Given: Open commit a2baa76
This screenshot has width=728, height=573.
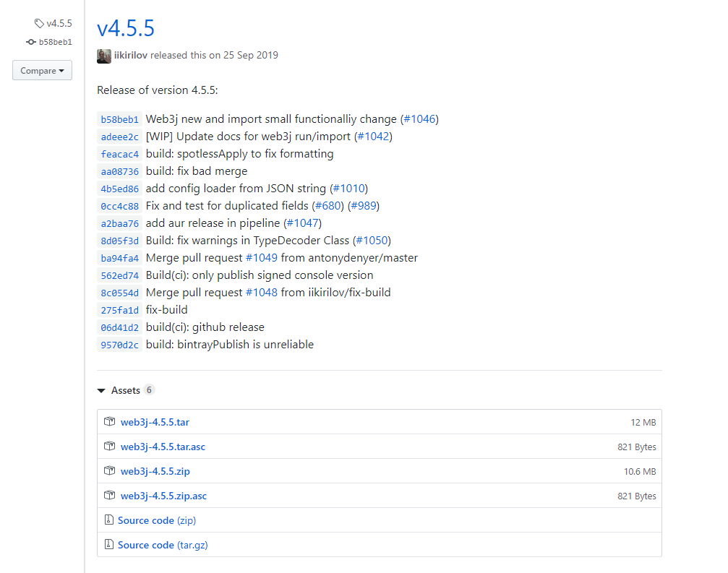Looking at the screenshot, I should click(119, 223).
